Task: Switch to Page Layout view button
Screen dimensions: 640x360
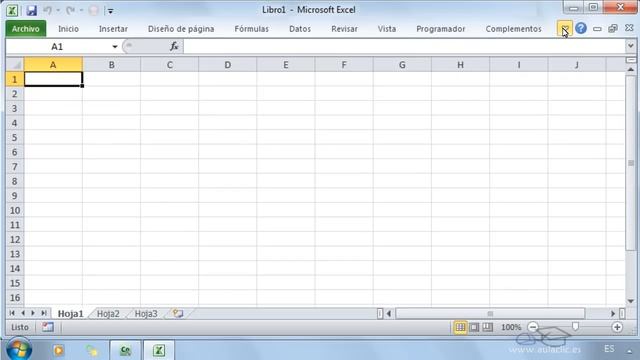Action: point(474,327)
